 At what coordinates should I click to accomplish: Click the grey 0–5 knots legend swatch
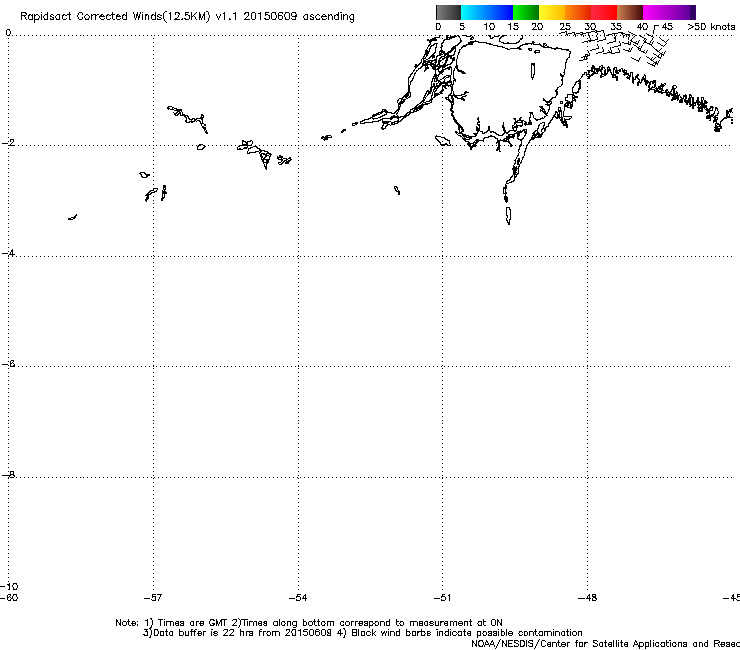(x=448, y=12)
